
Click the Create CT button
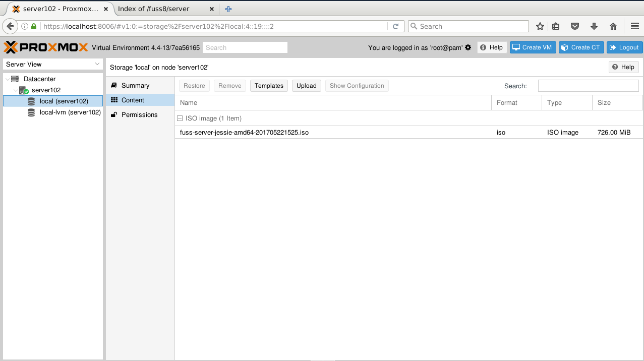coord(581,47)
